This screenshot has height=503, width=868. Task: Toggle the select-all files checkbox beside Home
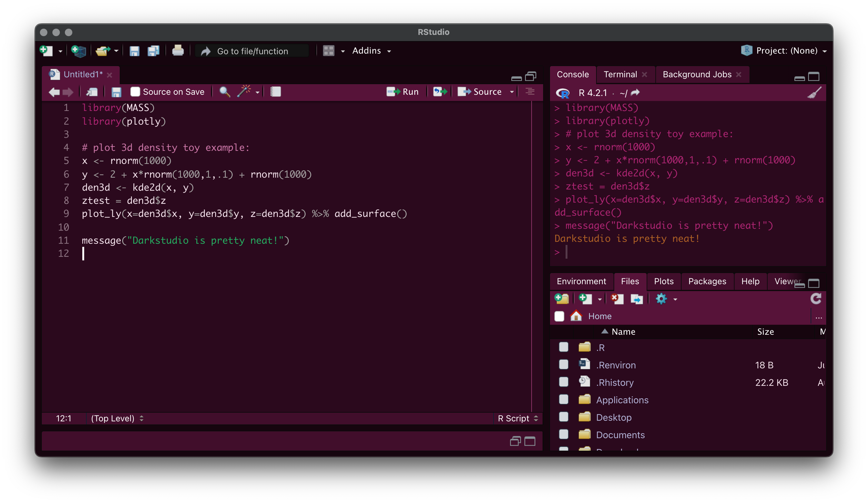[559, 316]
